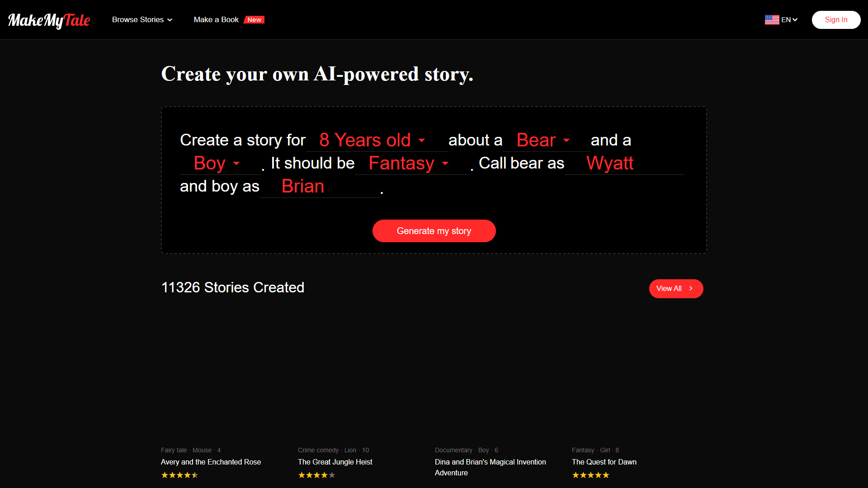
Task: Click the View All stories button
Action: (x=676, y=288)
